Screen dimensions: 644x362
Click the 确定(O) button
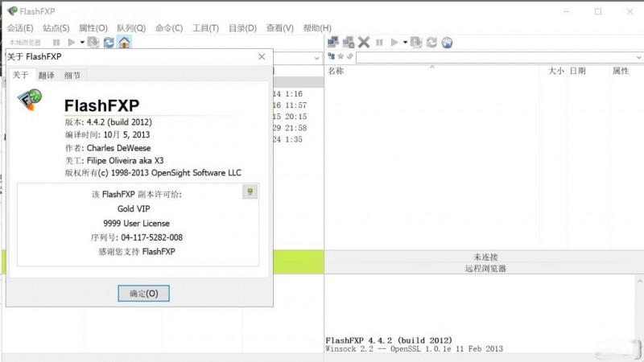(143, 294)
